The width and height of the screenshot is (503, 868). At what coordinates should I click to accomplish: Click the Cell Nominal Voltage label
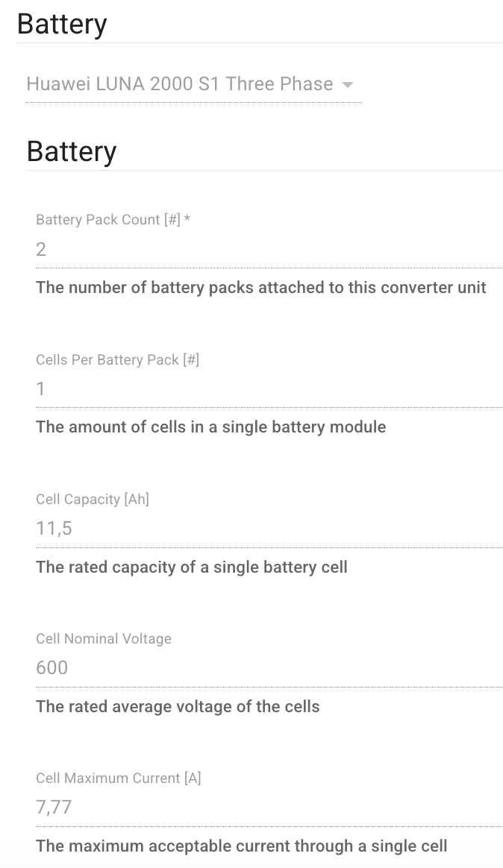tap(104, 639)
